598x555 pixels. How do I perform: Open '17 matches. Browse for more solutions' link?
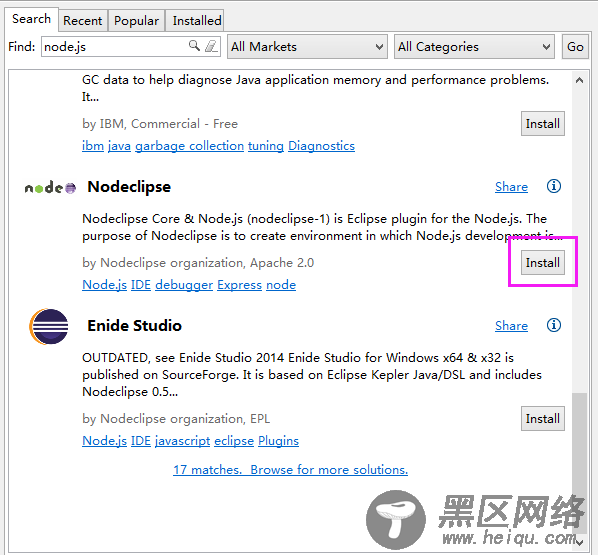(x=291, y=470)
